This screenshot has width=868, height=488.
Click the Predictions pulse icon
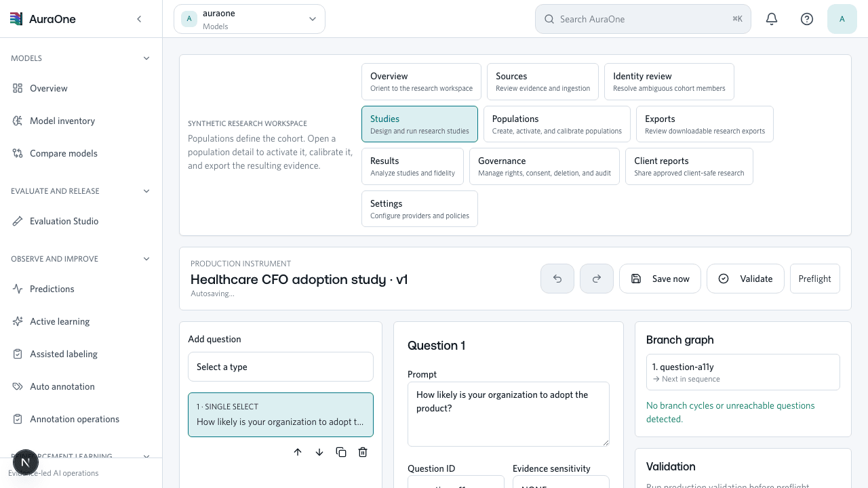click(x=18, y=289)
